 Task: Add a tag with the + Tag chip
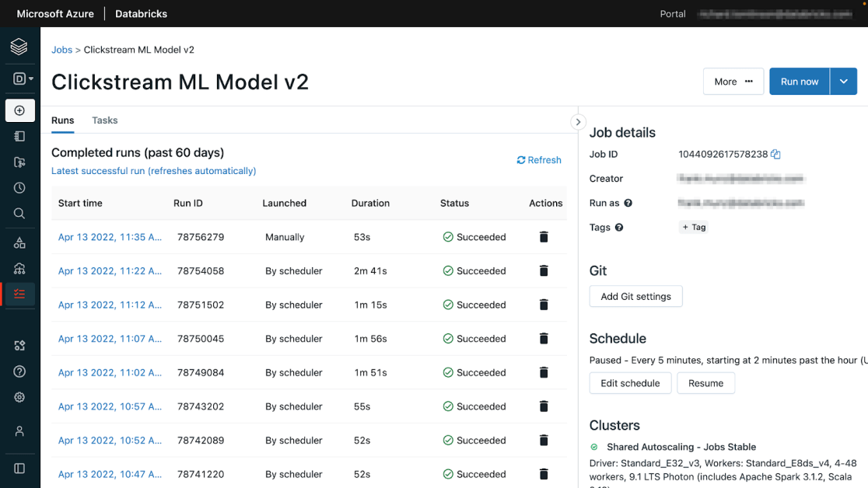pos(693,228)
